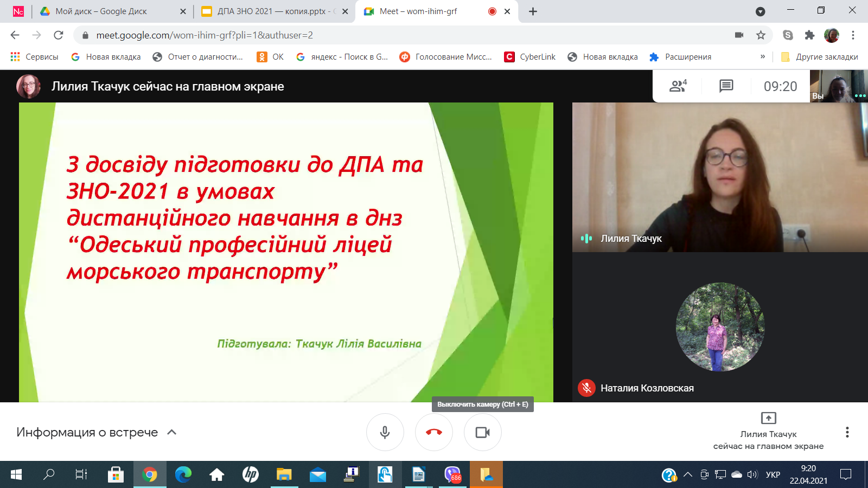The image size is (868, 488).
Task: Open the CyberLink bookmark
Action: [530, 57]
